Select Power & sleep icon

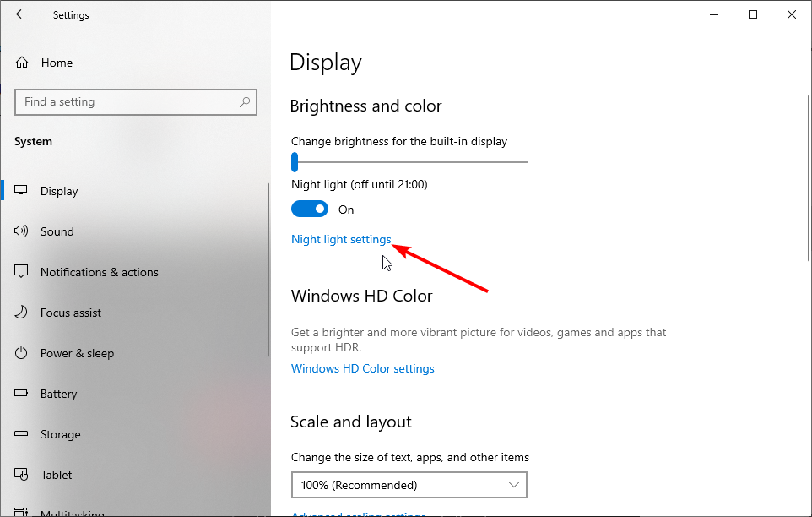point(21,353)
